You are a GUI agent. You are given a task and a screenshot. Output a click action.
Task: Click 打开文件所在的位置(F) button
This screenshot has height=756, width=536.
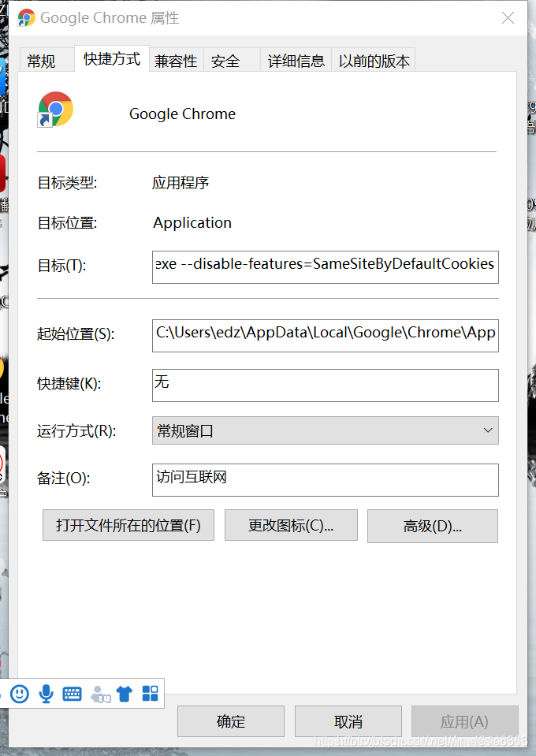[128, 525]
